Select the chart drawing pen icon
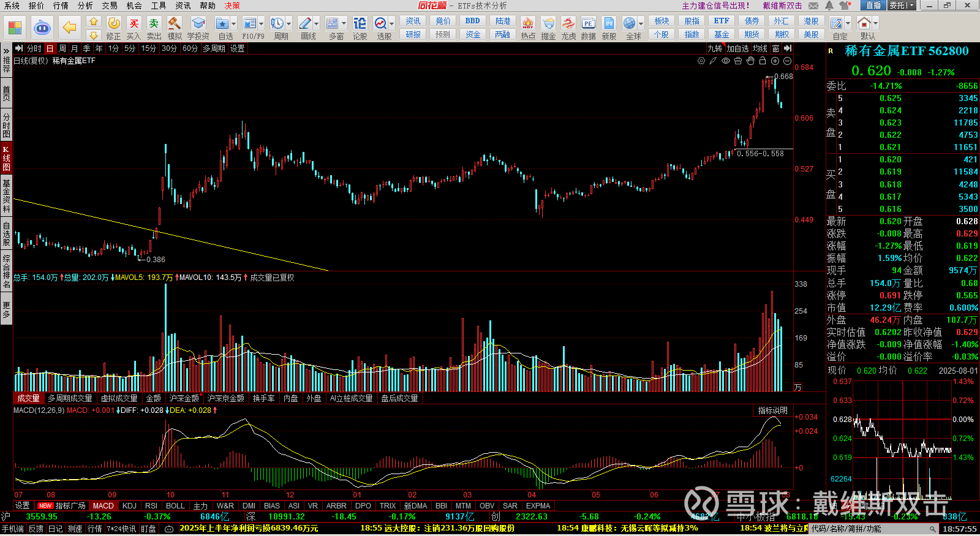This screenshot has height=536, width=980. 714,61
